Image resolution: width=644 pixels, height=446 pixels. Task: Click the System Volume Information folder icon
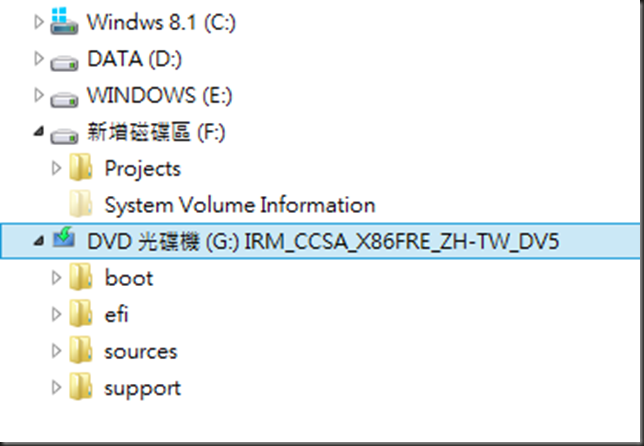(x=80, y=203)
